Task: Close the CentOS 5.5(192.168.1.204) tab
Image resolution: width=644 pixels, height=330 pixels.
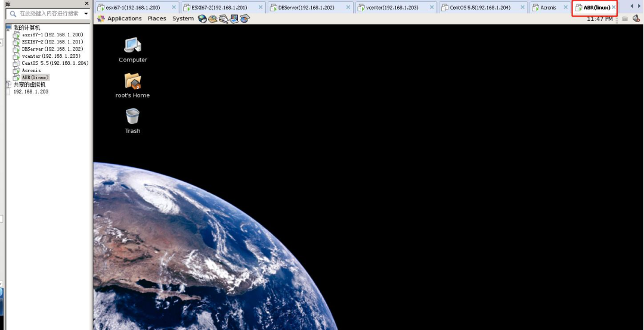Action: click(523, 7)
